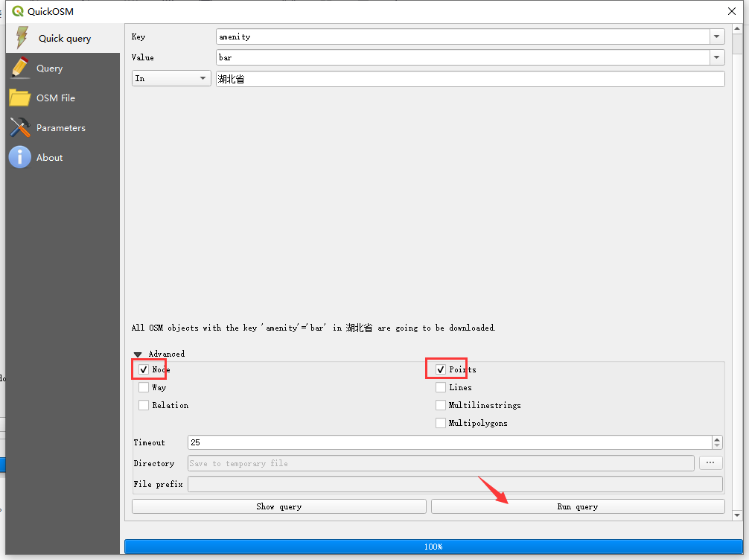The height and width of the screenshot is (560, 749).
Task: Switch to the OSM File tab
Action: (63, 98)
